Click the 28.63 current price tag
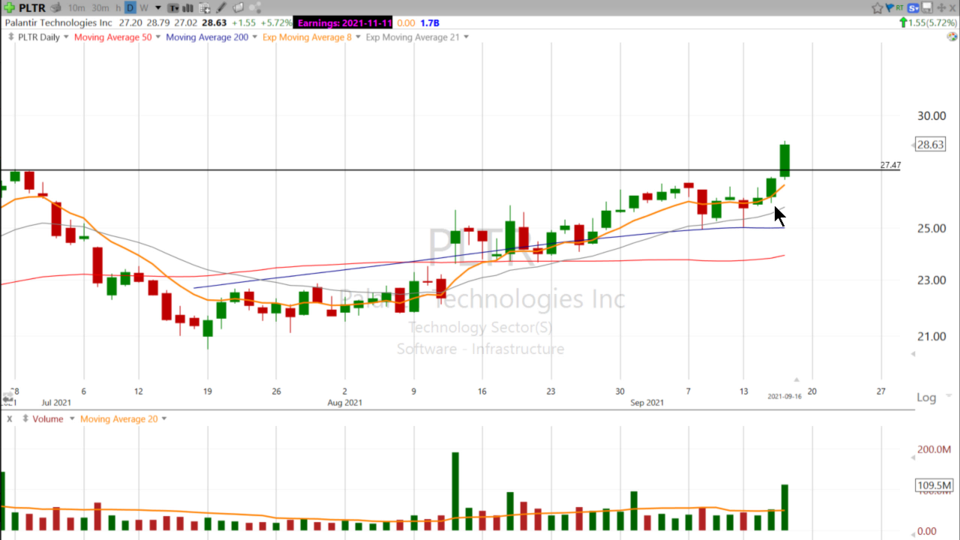960x540 pixels. tap(930, 144)
